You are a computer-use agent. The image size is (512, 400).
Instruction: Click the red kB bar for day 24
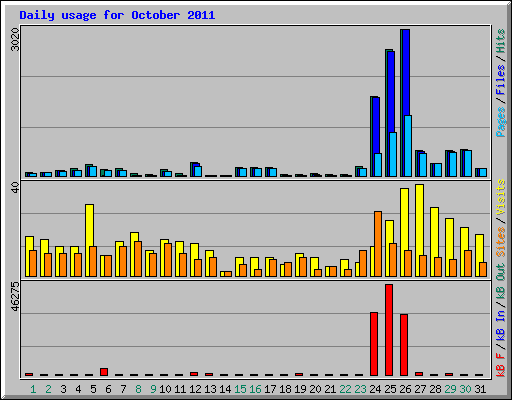[374, 344]
